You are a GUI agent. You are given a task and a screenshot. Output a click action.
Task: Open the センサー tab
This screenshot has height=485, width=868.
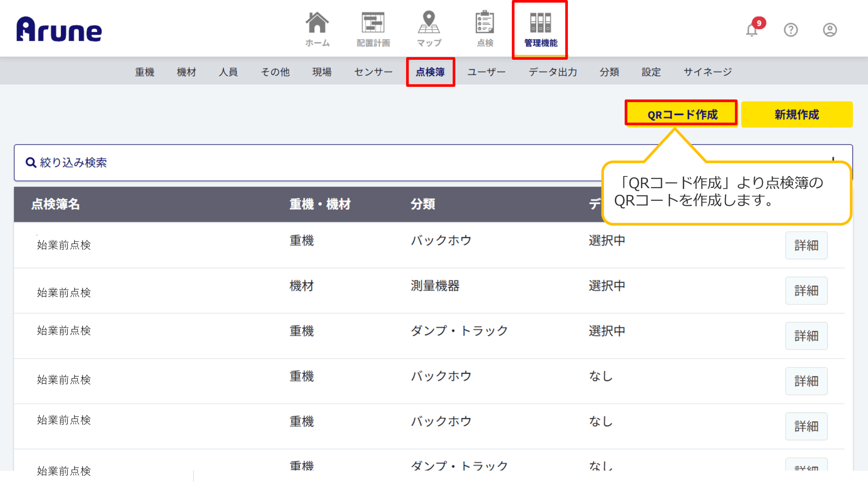[x=373, y=72]
